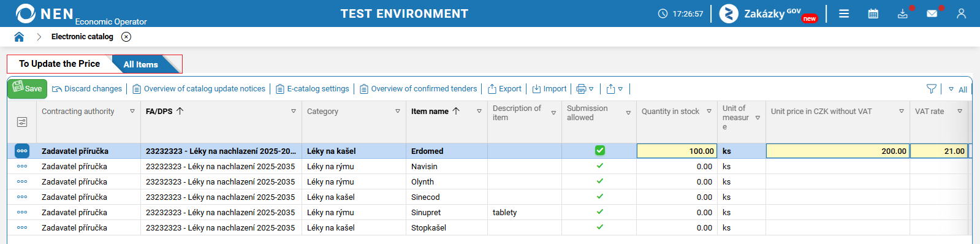Open the column settings icon in grid header
Screen dimensions: 980x244
point(22,122)
